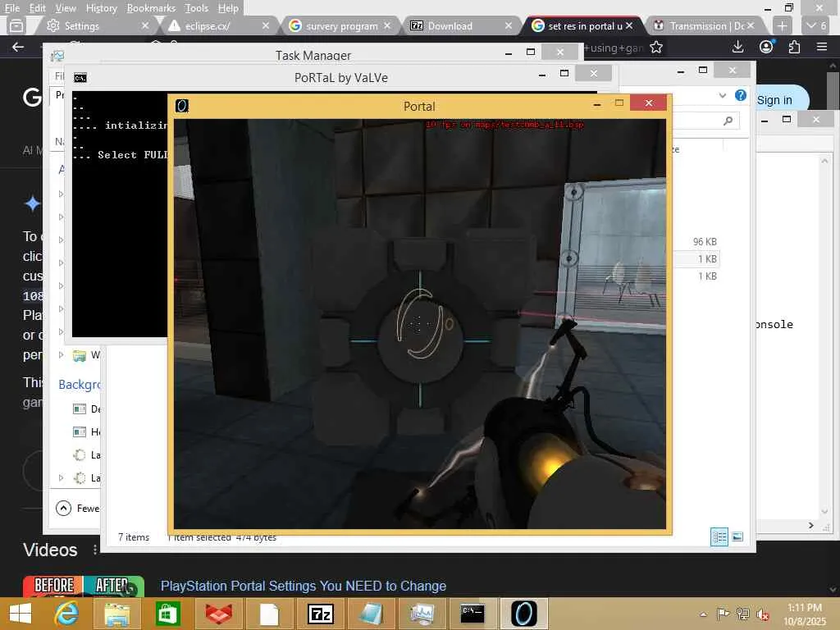Image resolution: width=840 pixels, height=630 pixels.
Task: Open the network tray icon
Action: coord(742,614)
